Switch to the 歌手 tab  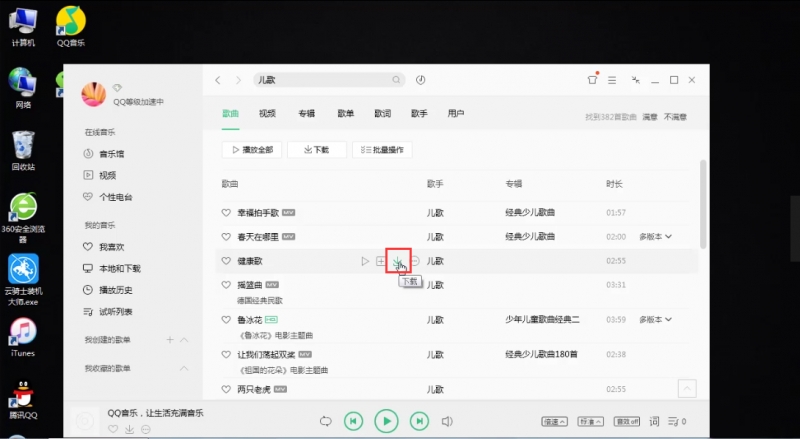[419, 114]
